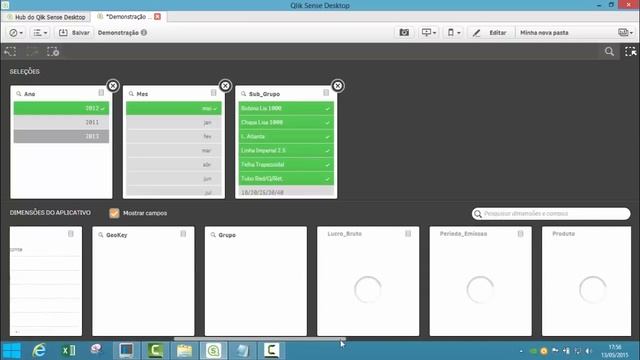The height and width of the screenshot is (360, 640).
Task: Open the Periodo_Emissao card menu icon
Action: (520, 234)
